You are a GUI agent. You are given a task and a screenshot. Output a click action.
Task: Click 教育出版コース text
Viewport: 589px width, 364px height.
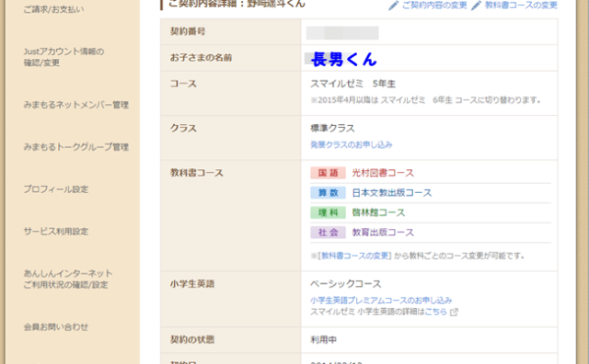[383, 233]
